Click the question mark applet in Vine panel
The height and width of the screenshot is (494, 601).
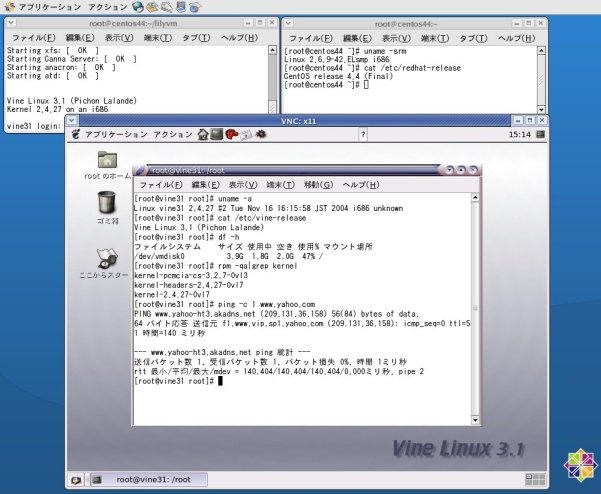(363, 135)
